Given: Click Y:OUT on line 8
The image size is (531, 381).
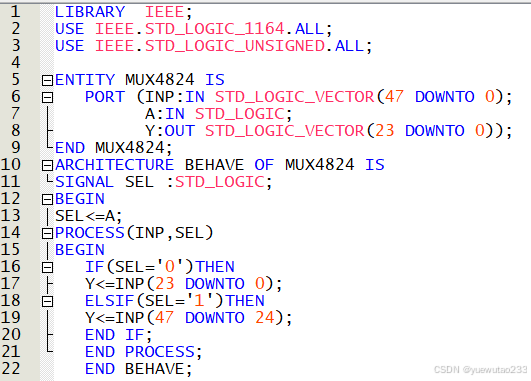Looking at the screenshot, I should [170, 131].
